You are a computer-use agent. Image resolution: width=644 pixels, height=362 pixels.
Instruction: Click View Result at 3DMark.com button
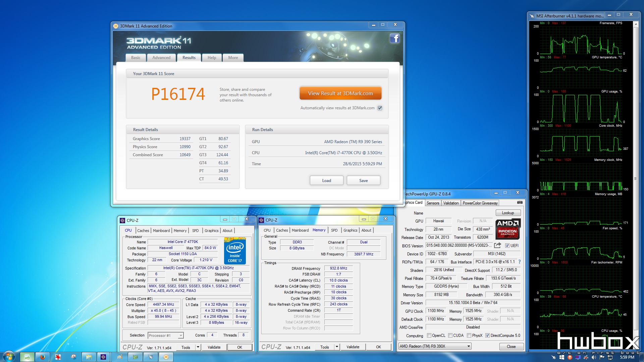340,93
